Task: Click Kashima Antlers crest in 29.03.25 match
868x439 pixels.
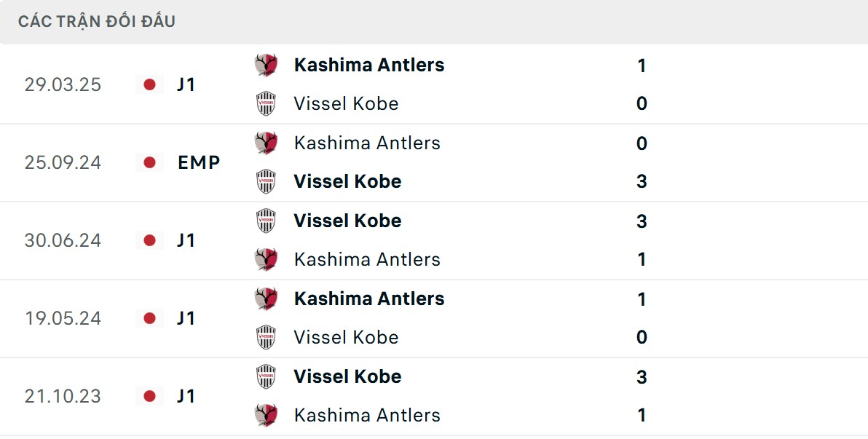Action: point(266,65)
